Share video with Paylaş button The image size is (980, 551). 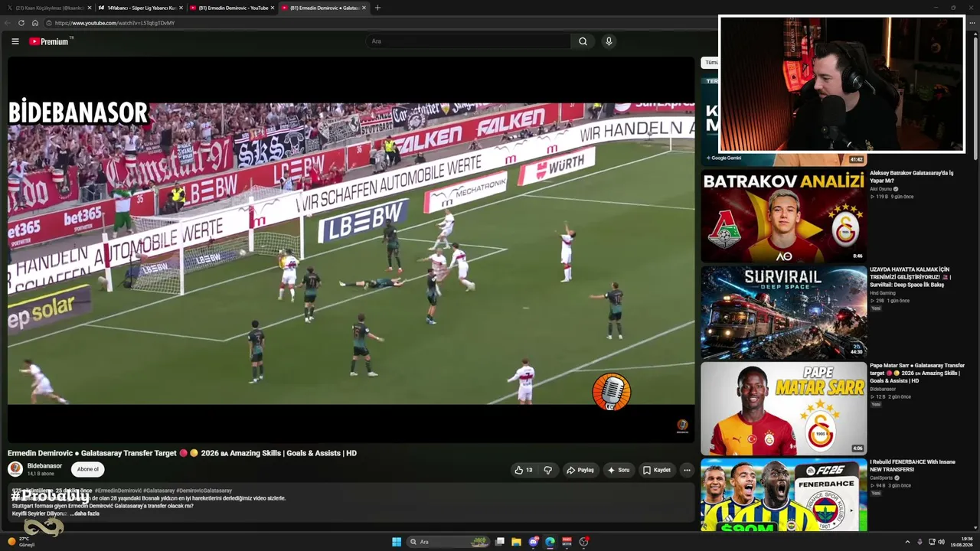pos(580,470)
